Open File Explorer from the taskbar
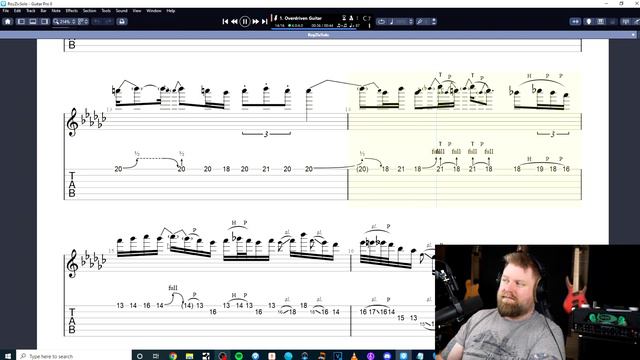Screen dimensions: 640x360 tap(189, 356)
